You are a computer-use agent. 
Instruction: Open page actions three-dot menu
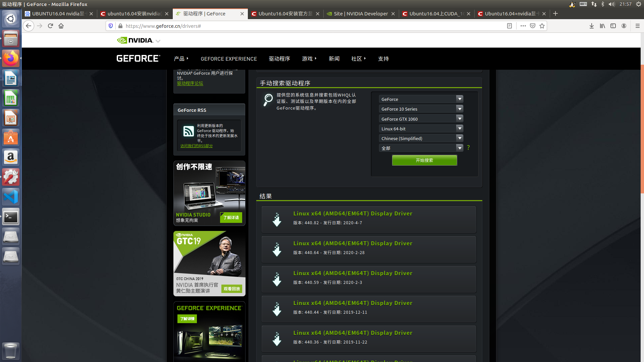coord(523,26)
